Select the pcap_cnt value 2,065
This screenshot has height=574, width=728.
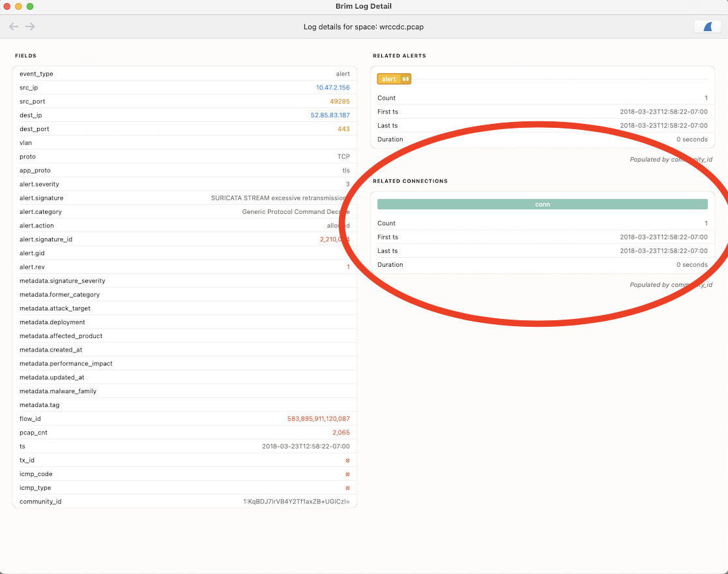click(x=340, y=432)
